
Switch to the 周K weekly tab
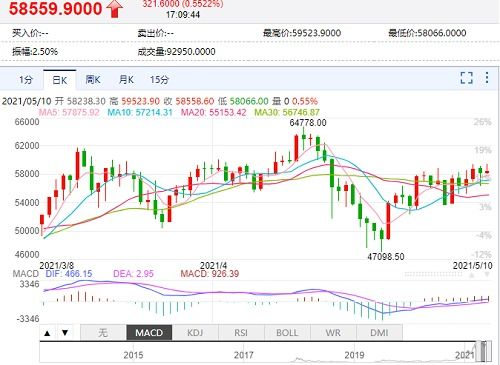(x=93, y=80)
